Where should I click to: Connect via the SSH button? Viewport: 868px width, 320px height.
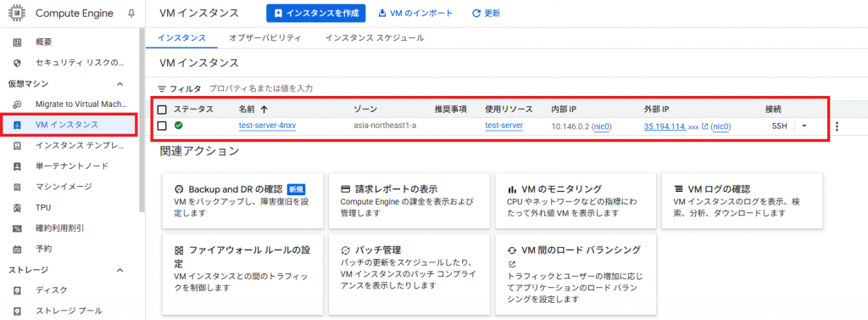click(780, 126)
